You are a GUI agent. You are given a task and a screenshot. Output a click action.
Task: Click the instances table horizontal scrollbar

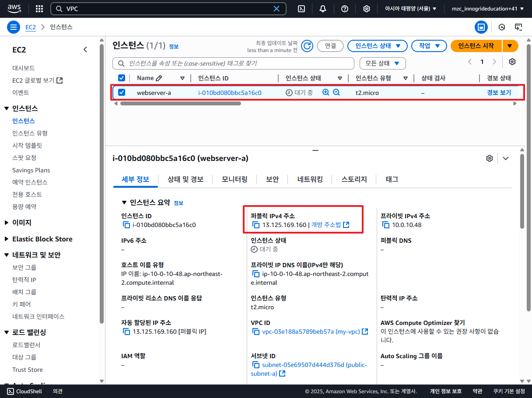point(180,104)
